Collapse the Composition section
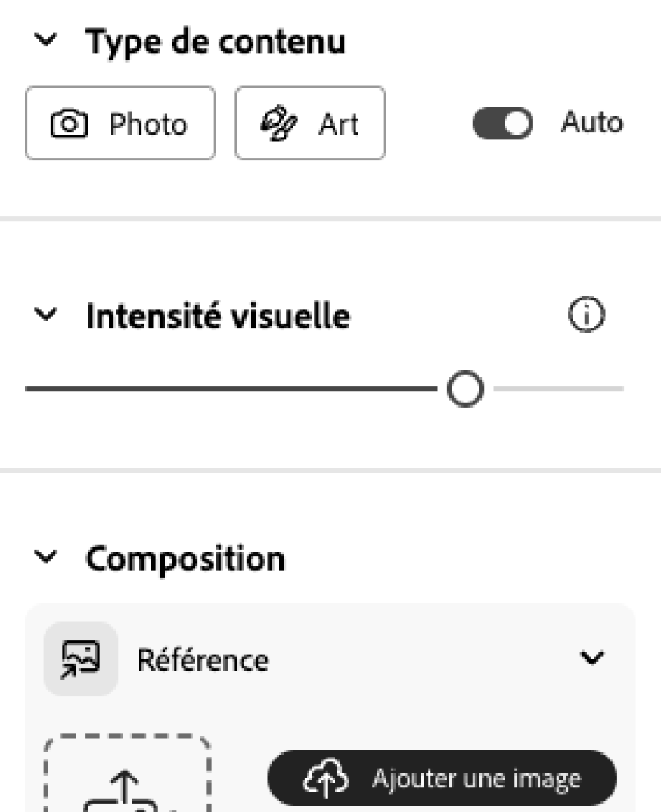 (45, 558)
